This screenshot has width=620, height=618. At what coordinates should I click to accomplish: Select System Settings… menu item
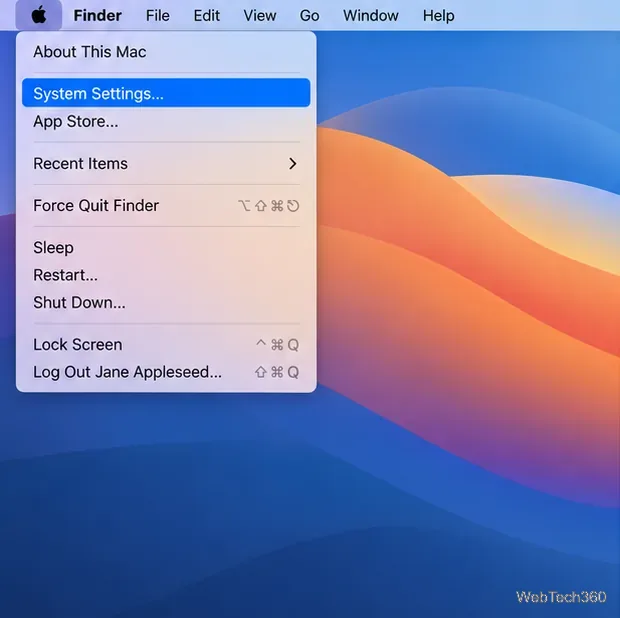(166, 93)
